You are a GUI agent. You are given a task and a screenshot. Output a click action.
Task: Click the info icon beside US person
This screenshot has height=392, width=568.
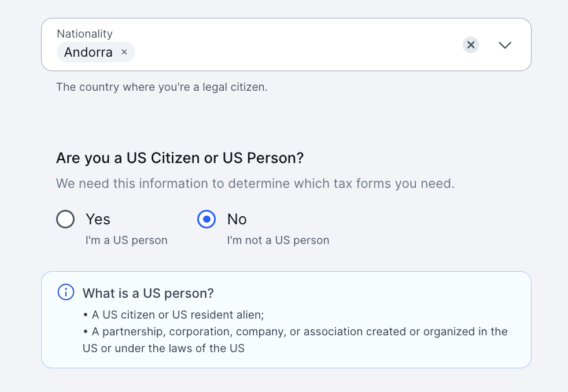tap(67, 293)
